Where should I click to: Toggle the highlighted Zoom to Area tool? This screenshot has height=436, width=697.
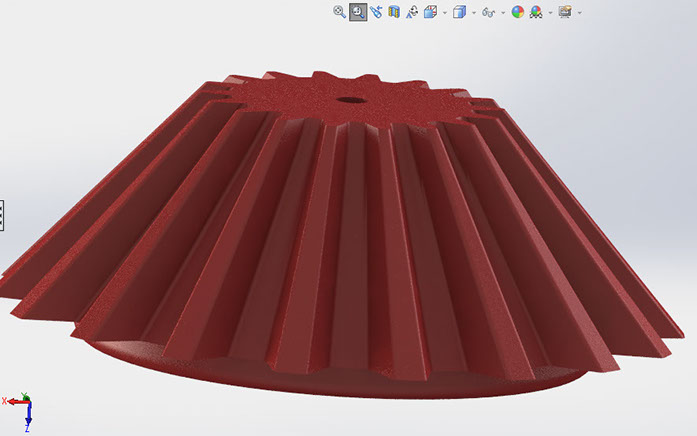(x=358, y=12)
